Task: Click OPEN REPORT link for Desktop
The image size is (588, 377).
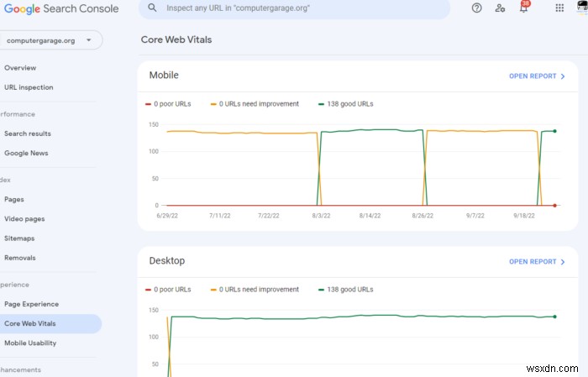Action: [537, 262]
